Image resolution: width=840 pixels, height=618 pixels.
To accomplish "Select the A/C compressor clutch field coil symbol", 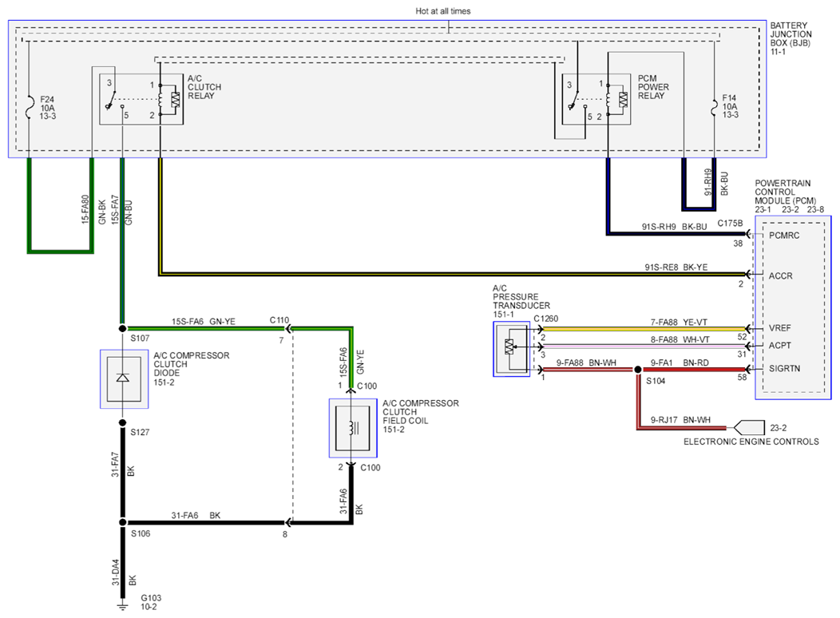I will tap(352, 428).
